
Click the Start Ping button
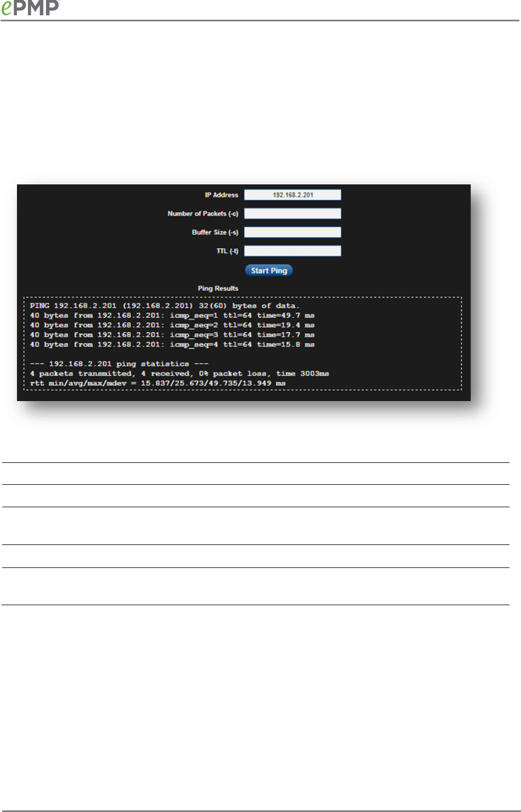click(x=269, y=270)
